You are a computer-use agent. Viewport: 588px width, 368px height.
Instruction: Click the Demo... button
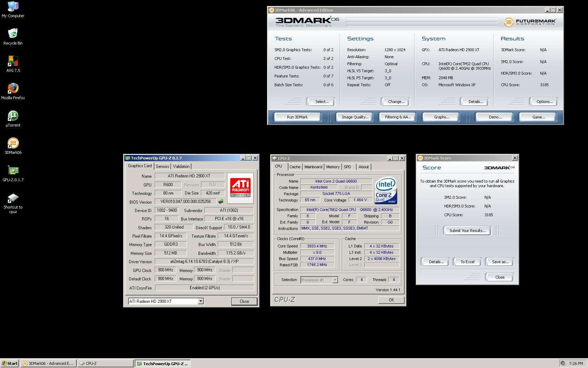click(495, 117)
